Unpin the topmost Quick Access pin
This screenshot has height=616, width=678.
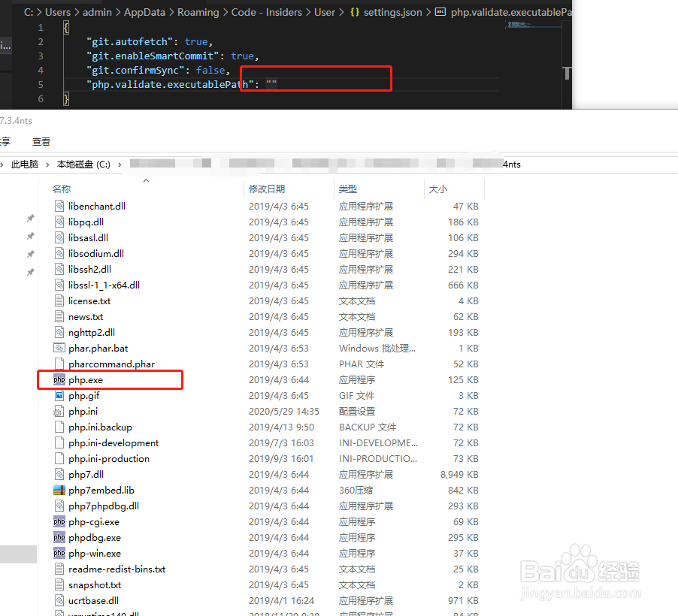coord(30,217)
